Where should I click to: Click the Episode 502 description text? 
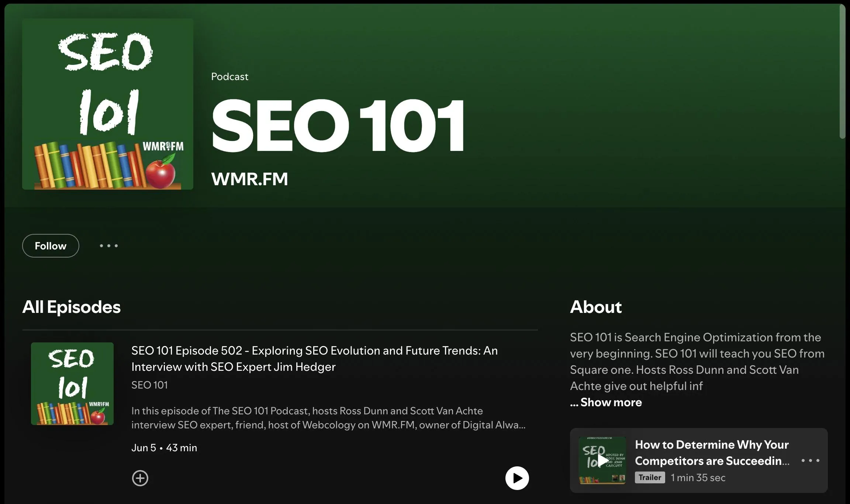[328, 418]
